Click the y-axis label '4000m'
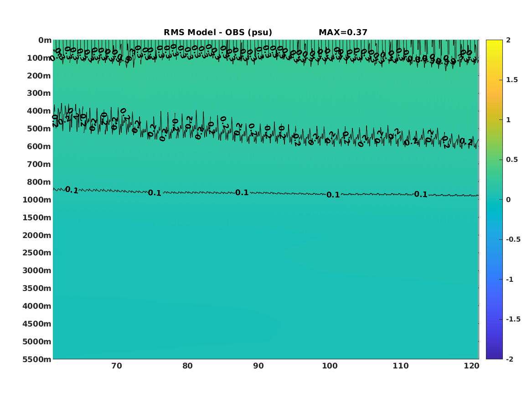Viewport: 532px width, 399px height. pyautogui.click(x=37, y=306)
